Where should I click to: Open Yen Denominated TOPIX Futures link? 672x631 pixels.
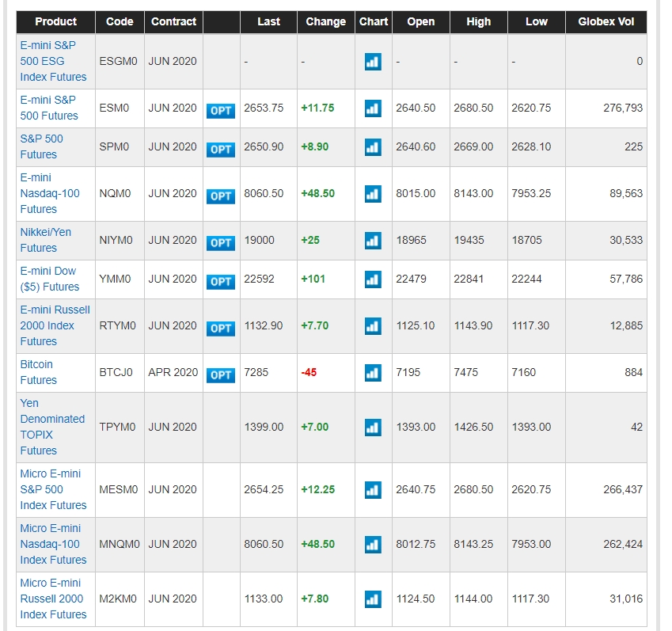52,427
